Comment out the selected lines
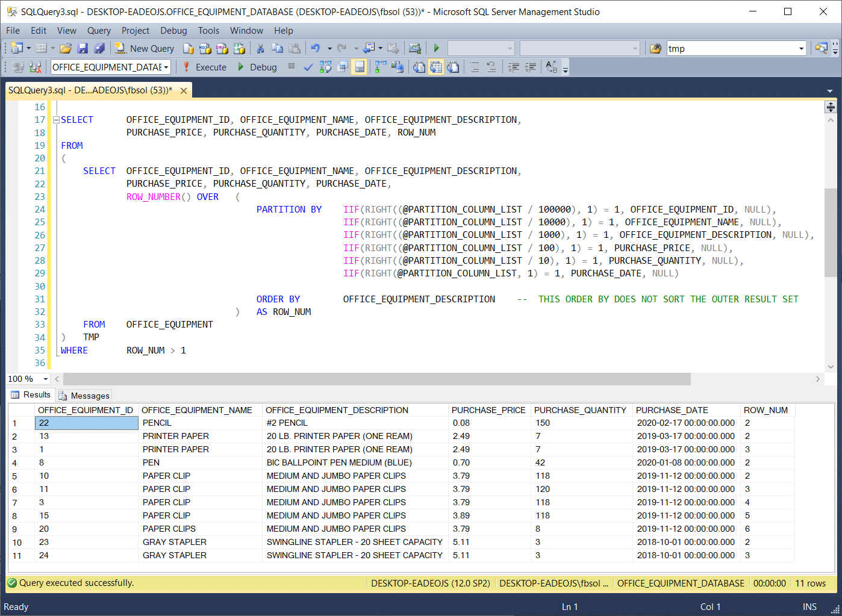 tap(475, 67)
